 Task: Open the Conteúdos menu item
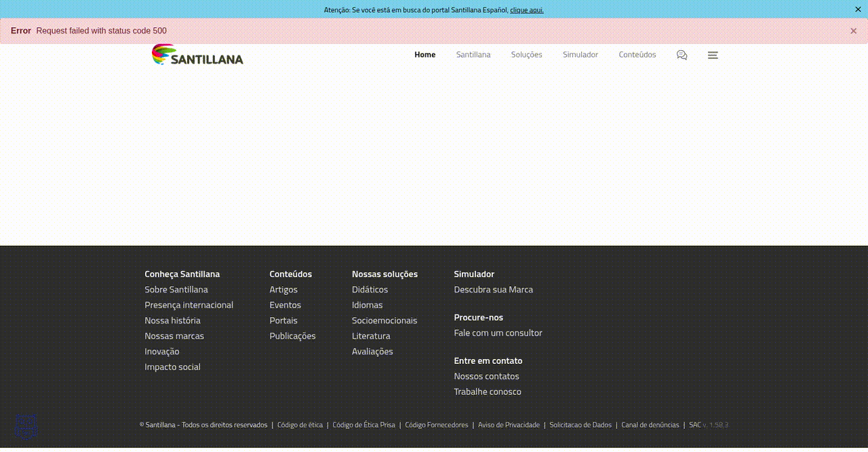(637, 55)
